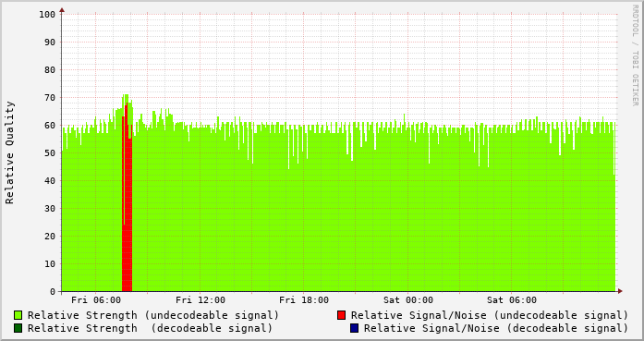Click the red arrow at the x-axis end
The width and height of the screenshot is (644, 341).
click(x=620, y=291)
